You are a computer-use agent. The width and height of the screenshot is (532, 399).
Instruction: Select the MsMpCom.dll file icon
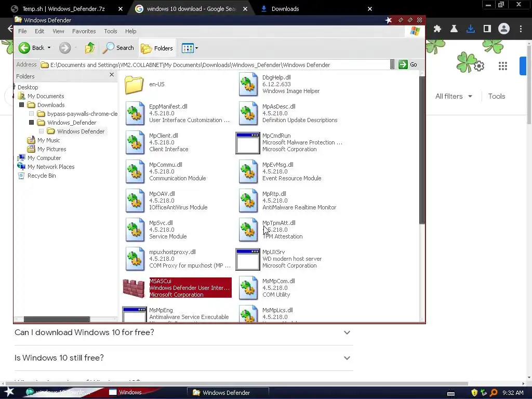[248, 288]
